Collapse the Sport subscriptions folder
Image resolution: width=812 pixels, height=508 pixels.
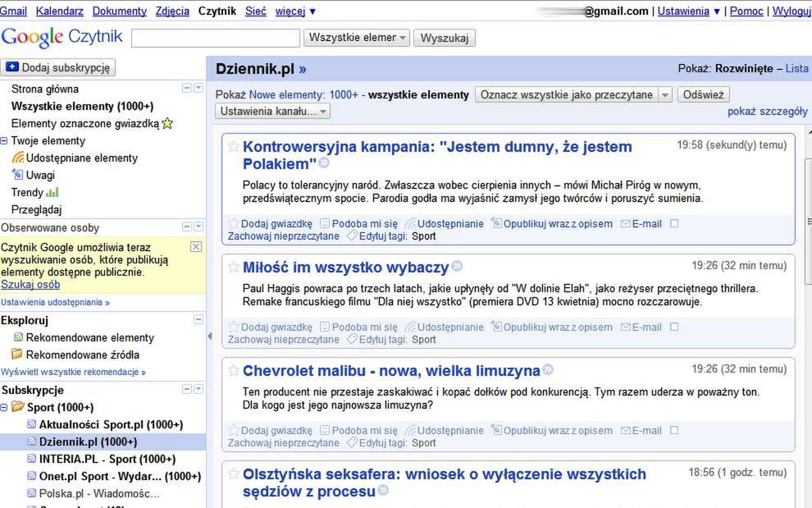point(3,407)
